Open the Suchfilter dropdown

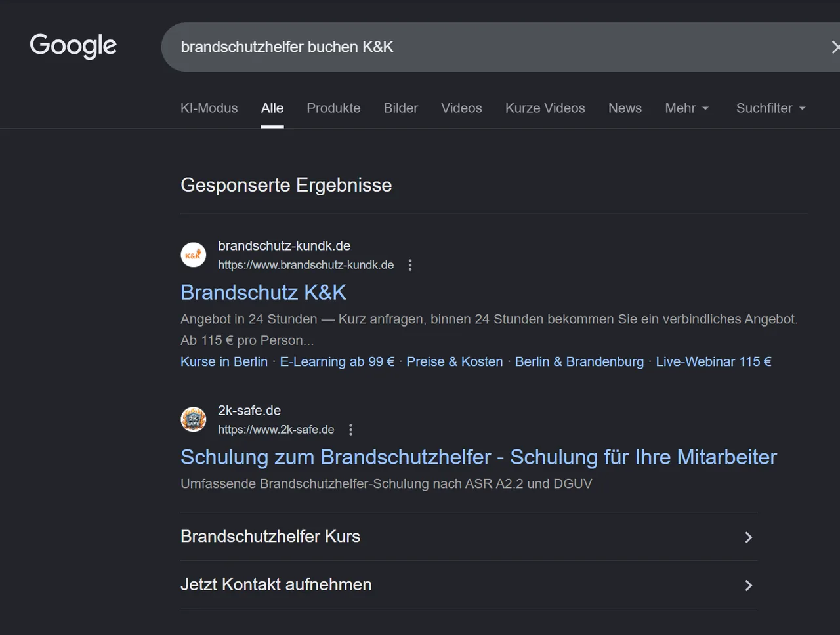(x=771, y=108)
